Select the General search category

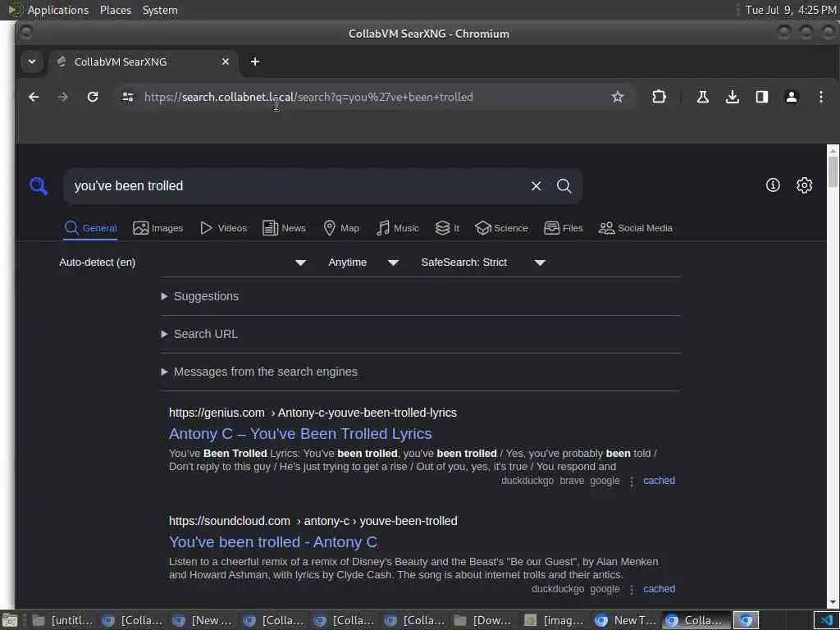(90, 228)
